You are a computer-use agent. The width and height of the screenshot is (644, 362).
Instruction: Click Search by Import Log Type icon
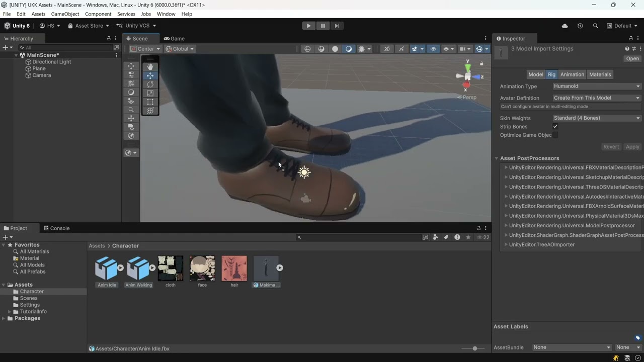(457, 237)
